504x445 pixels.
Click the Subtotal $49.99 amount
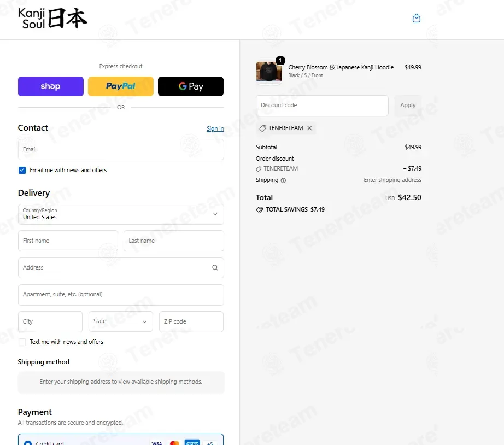(x=413, y=147)
